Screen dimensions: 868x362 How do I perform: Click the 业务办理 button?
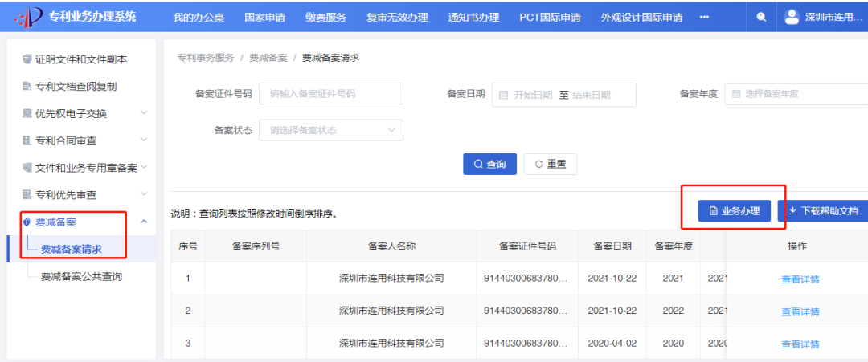[x=735, y=211]
